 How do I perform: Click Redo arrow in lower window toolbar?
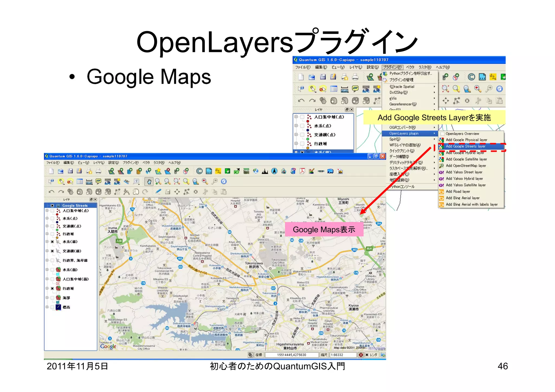pos(61,192)
